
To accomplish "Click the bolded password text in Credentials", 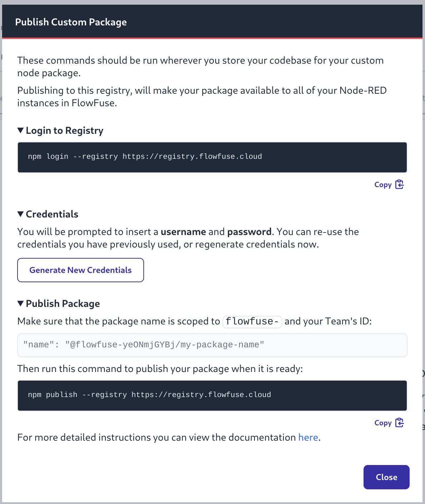I will coord(249,231).
